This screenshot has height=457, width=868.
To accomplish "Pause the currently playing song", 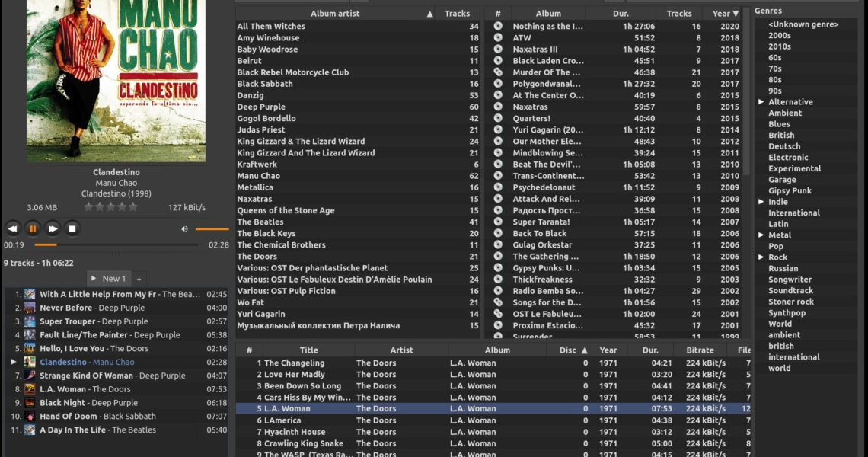I will pos(33,228).
